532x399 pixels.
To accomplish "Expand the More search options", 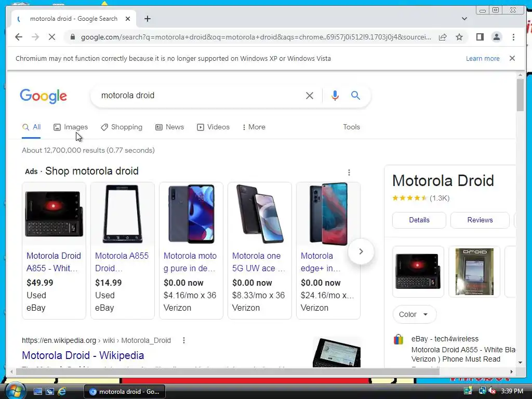I will (x=254, y=127).
